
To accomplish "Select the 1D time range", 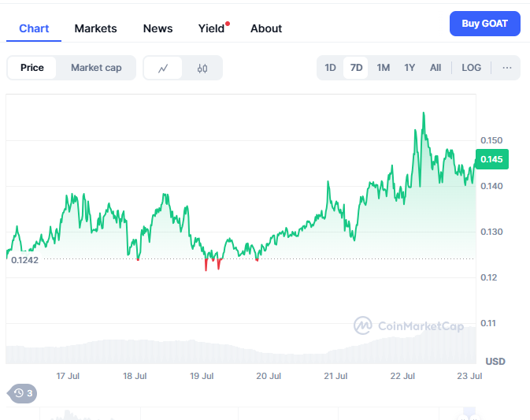I will [331, 68].
